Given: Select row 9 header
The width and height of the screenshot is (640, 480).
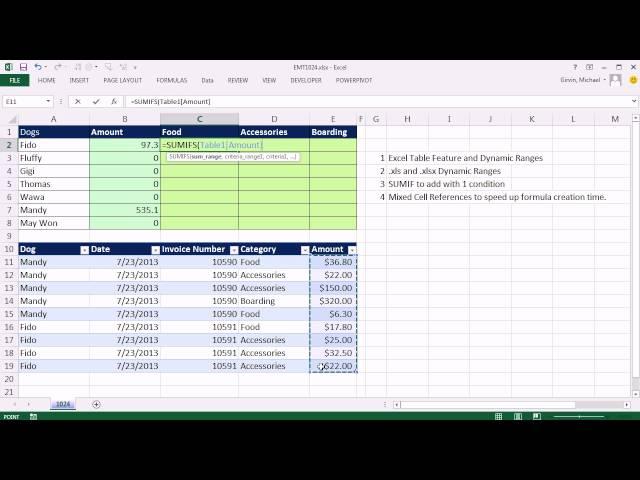Looking at the screenshot, I should (9, 236).
